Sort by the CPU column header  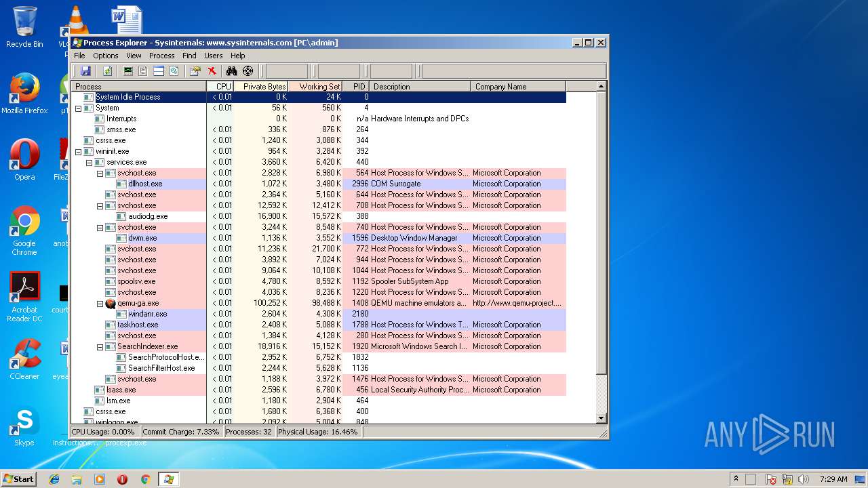click(220, 87)
